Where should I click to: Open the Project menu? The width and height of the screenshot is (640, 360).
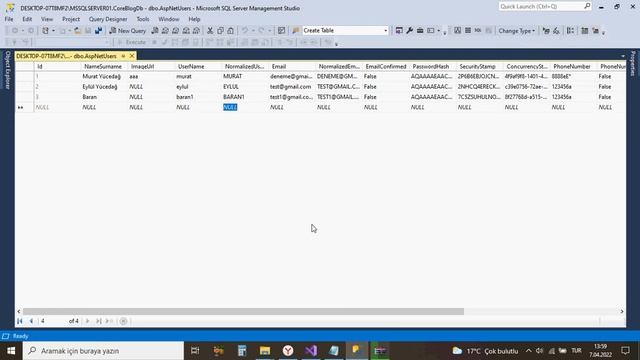point(71,19)
